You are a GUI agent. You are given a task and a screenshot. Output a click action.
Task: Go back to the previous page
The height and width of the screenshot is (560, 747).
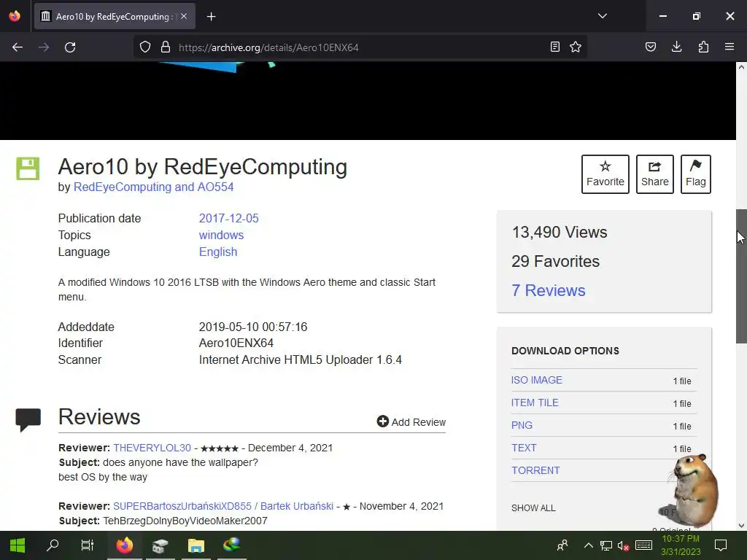coord(18,47)
